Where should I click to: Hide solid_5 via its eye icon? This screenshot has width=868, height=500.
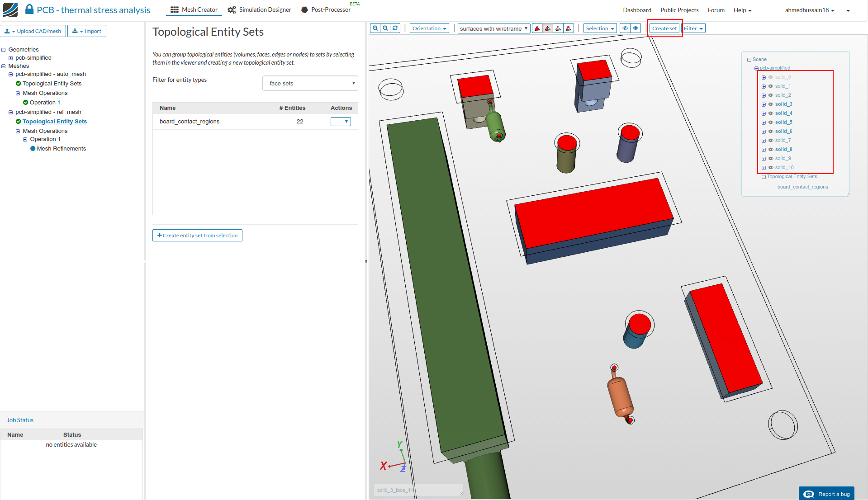click(771, 123)
